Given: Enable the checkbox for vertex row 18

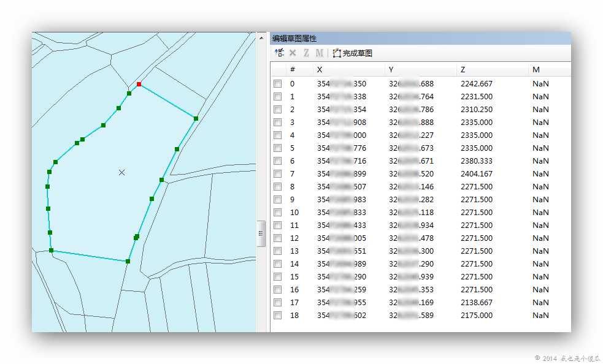Looking at the screenshot, I should click(278, 316).
